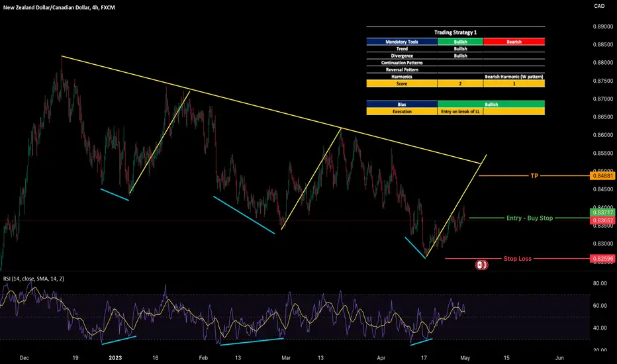Click the 2023 year label on time axis

[x=115, y=357]
